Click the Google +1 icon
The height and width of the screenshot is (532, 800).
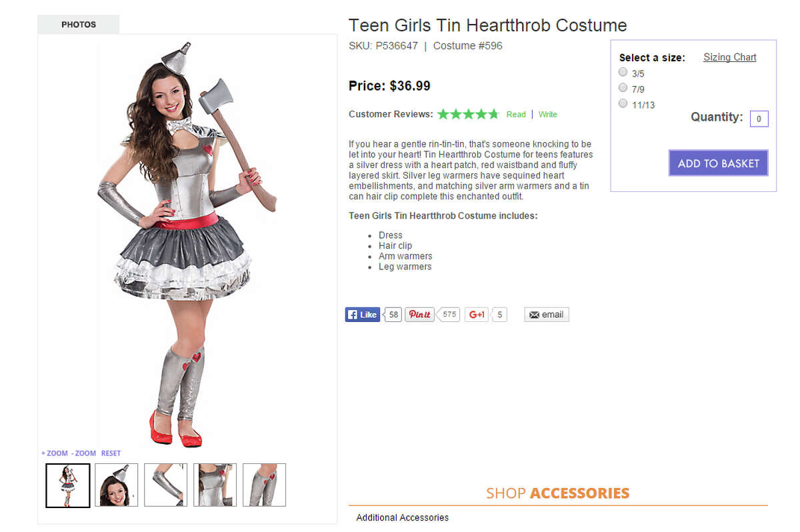(476, 314)
